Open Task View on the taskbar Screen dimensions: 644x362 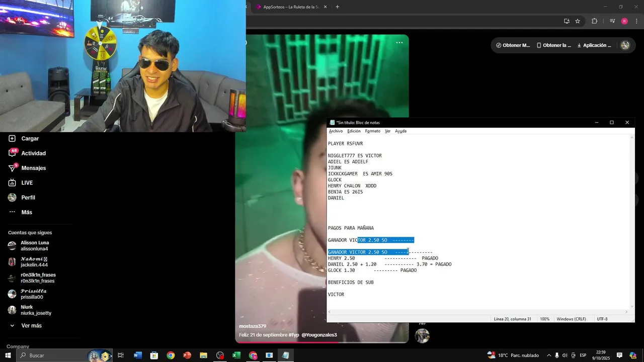pos(121,355)
